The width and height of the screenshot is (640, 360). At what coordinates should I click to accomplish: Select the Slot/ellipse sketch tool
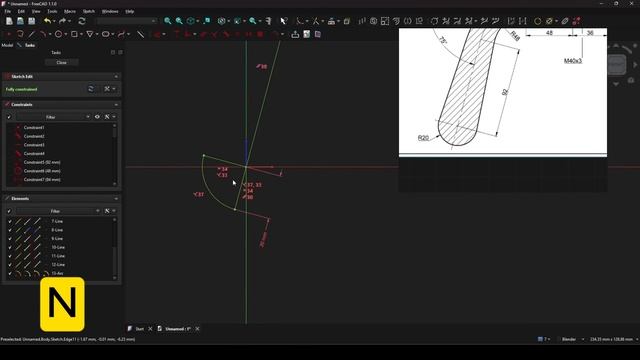pos(105,34)
